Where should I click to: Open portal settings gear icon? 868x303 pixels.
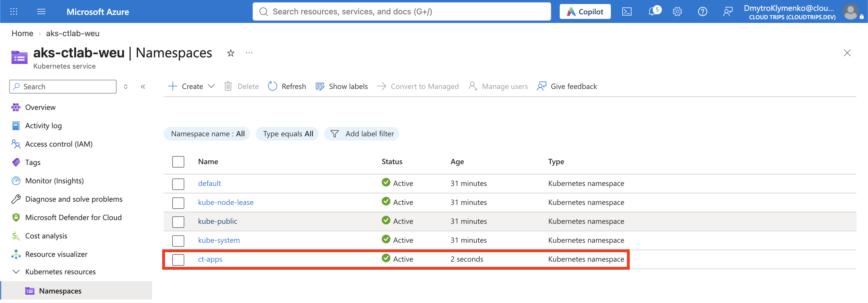point(677,12)
